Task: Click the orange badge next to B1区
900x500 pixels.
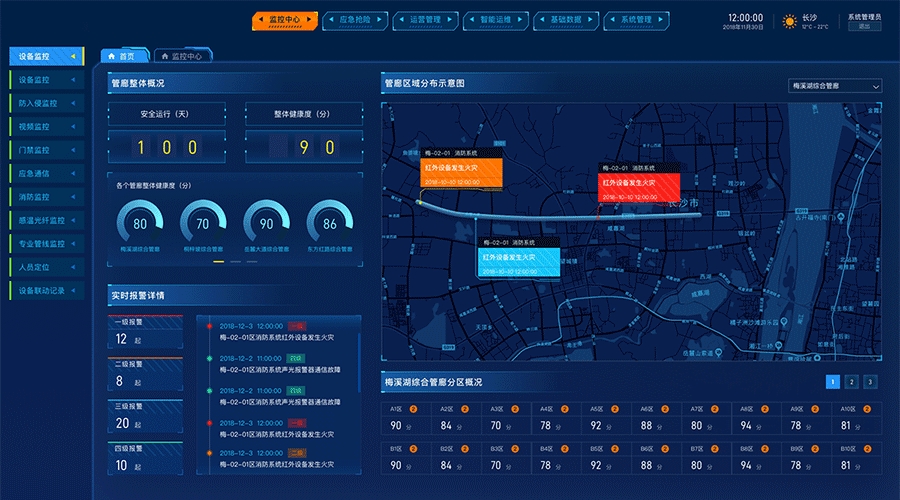Action: [413, 449]
